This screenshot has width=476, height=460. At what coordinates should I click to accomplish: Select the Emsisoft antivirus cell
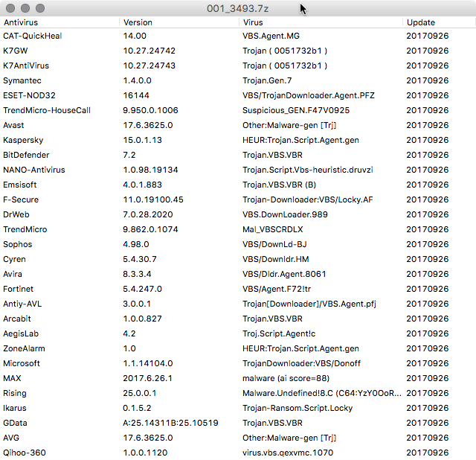click(20, 185)
